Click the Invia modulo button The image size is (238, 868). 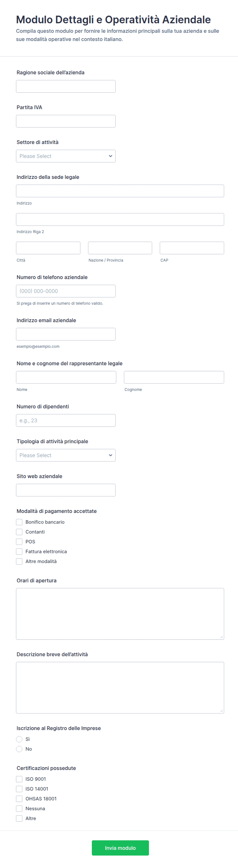tap(120, 848)
